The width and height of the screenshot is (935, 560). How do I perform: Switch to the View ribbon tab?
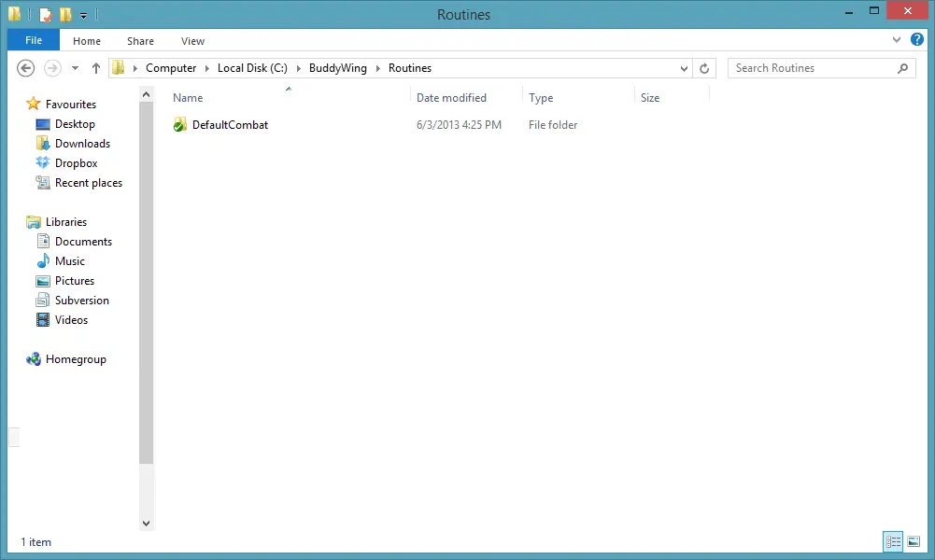(x=192, y=41)
